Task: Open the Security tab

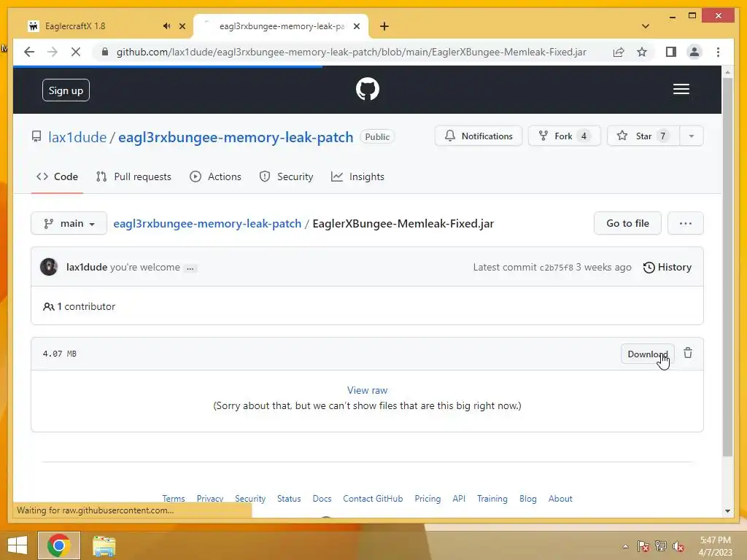Action: coord(286,176)
